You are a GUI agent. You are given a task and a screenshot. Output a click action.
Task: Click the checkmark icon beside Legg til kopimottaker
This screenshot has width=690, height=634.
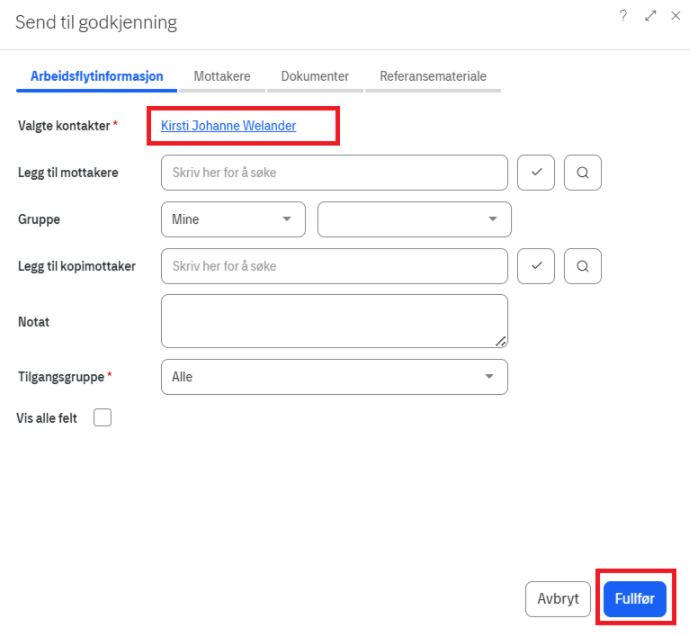point(536,266)
